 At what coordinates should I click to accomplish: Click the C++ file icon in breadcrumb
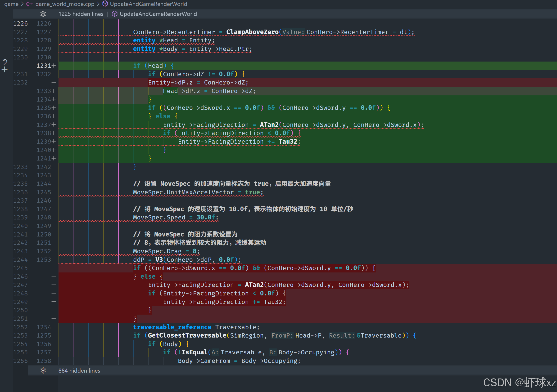30,4
